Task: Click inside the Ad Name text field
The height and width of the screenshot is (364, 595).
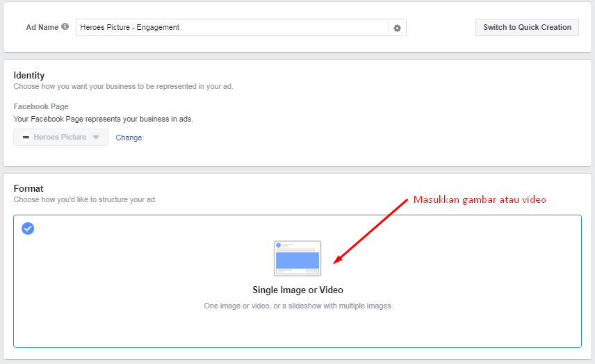Action: (x=232, y=27)
